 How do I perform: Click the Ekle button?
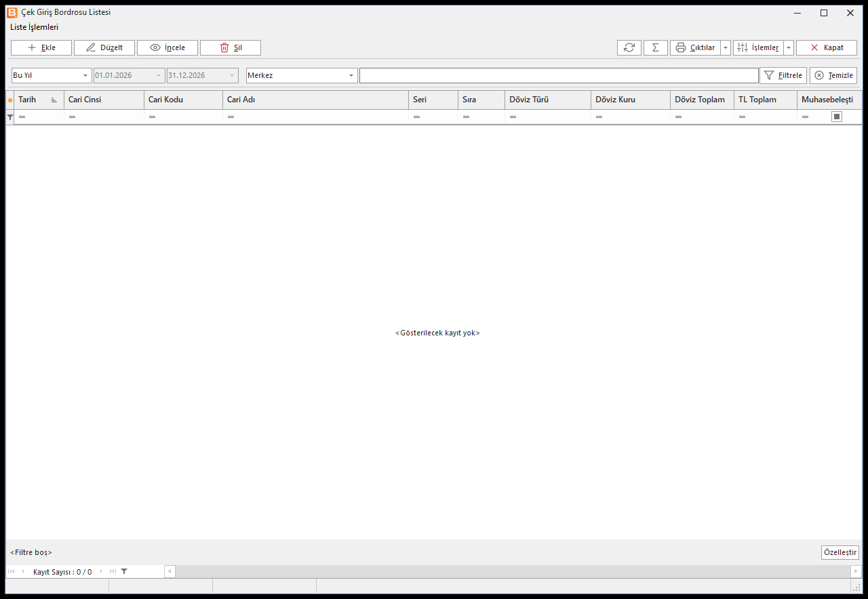point(41,47)
